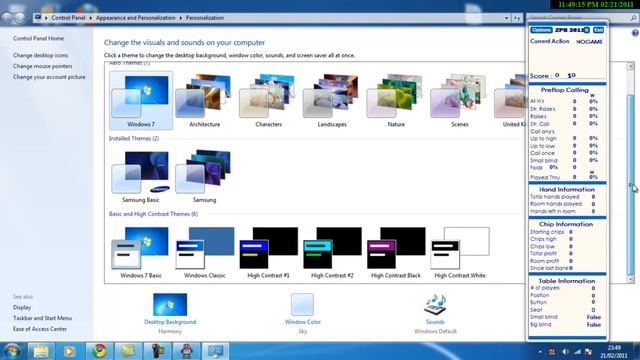Open Ease of Access Center link
640x360 pixels.
40,329
